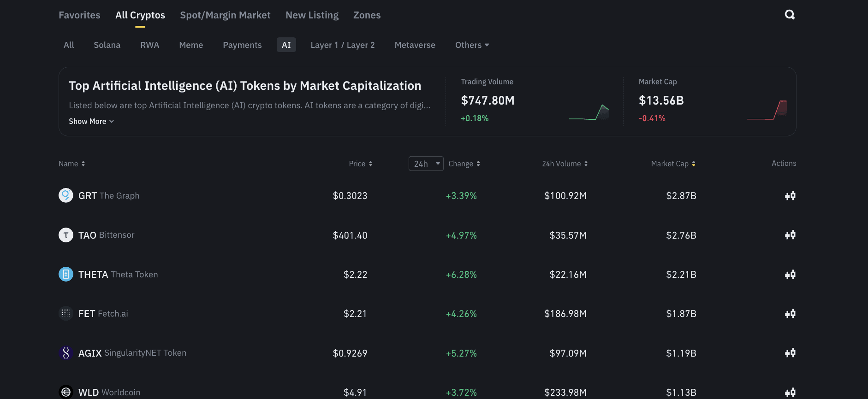Viewport: 868px width, 399px height.
Task: Switch to the Favorites tab
Action: 79,15
